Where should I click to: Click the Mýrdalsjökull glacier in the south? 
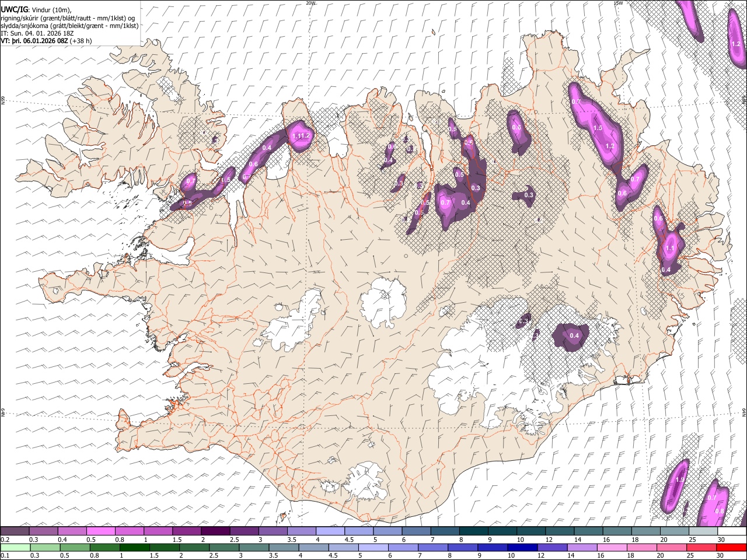[x=365, y=482]
